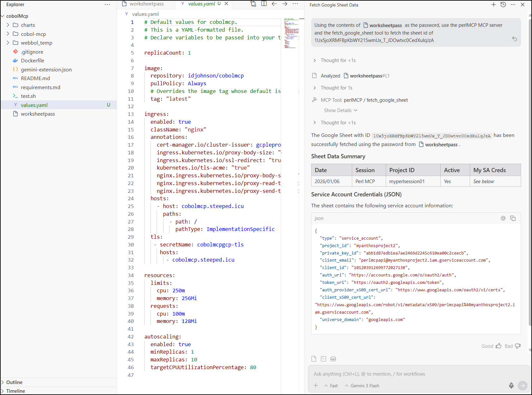Click the worksheetpass file link in response

point(441,145)
